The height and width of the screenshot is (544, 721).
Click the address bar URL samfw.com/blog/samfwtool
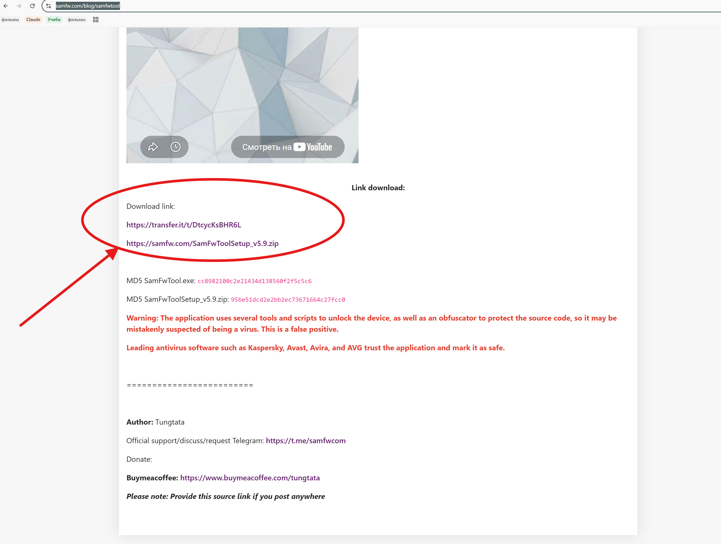click(88, 6)
